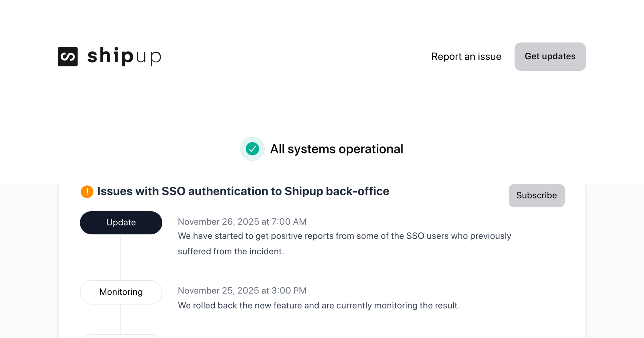
Task: Click the Shipup square logo icon
Action: pyautogui.click(x=68, y=57)
